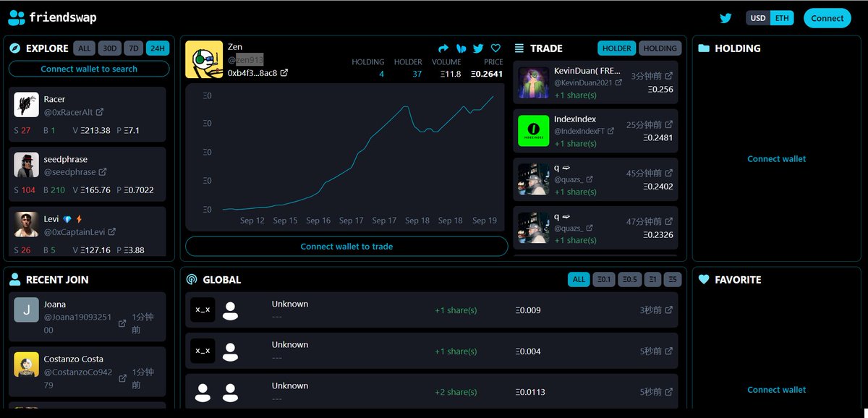Image resolution: width=868 pixels, height=418 pixels.
Task: Filter Global feed by Ξ1
Action: pos(653,280)
